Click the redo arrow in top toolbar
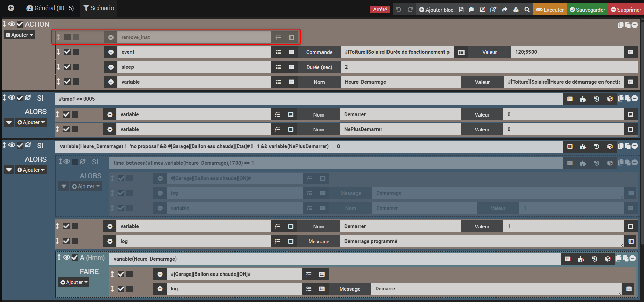The width and height of the screenshot is (644, 302). (410, 10)
